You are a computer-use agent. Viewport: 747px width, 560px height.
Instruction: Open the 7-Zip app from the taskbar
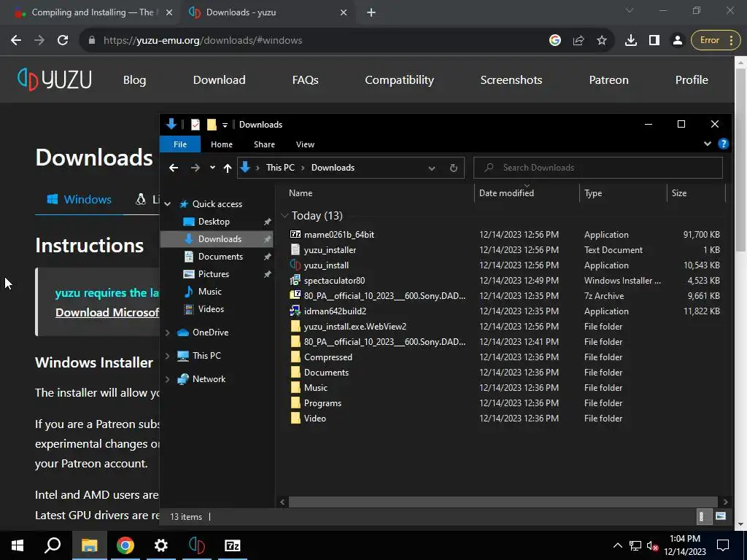(233, 545)
